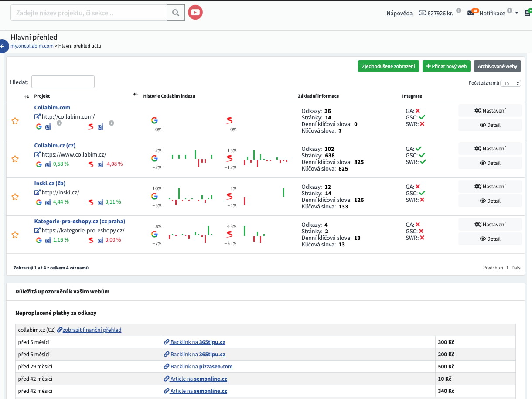Click Seznam icon under the https://www.collabim.cz/ URL
532x399 pixels.
tap(91, 164)
